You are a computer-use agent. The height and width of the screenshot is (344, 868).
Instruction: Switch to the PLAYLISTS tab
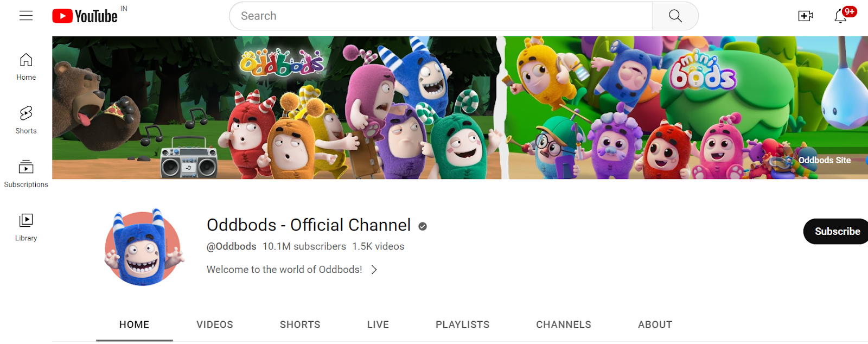pyautogui.click(x=463, y=324)
